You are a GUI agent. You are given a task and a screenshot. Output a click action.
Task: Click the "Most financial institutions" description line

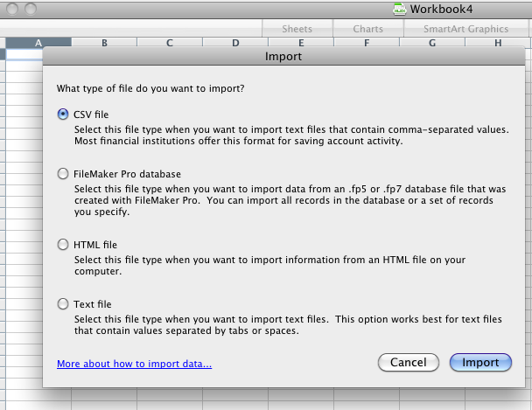239,141
